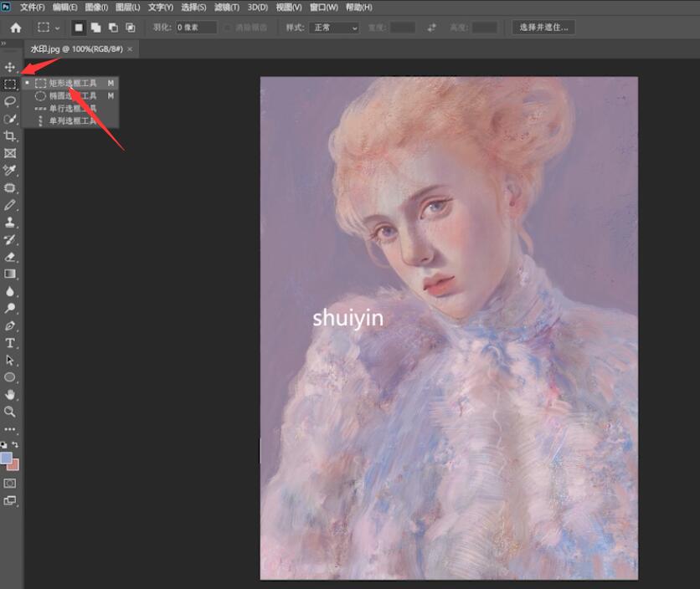
Task: Open the 滤镜(T) menu
Action: click(x=227, y=8)
